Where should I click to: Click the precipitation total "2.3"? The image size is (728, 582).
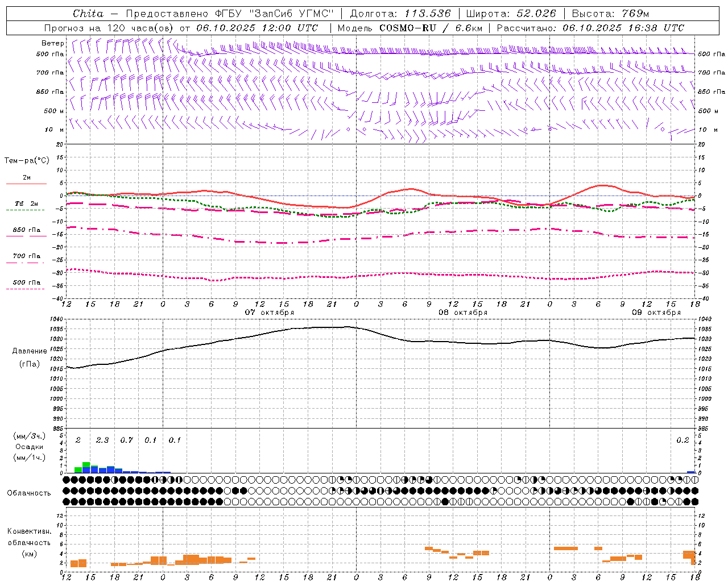point(102,440)
